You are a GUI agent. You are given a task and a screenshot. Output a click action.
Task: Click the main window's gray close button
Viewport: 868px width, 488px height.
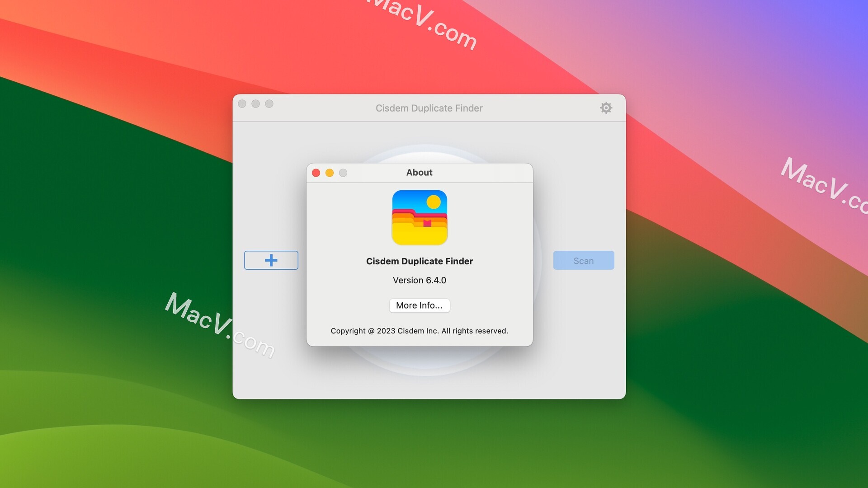coord(242,103)
